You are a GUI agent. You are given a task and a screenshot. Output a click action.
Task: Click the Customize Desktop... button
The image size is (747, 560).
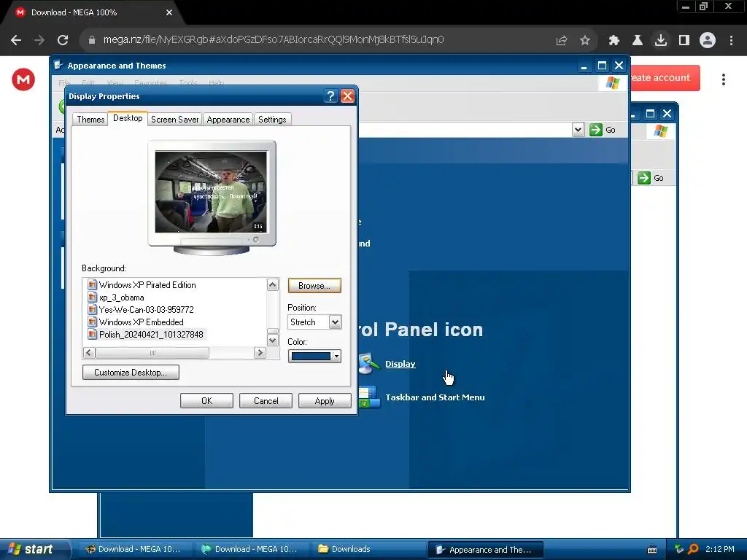click(131, 373)
